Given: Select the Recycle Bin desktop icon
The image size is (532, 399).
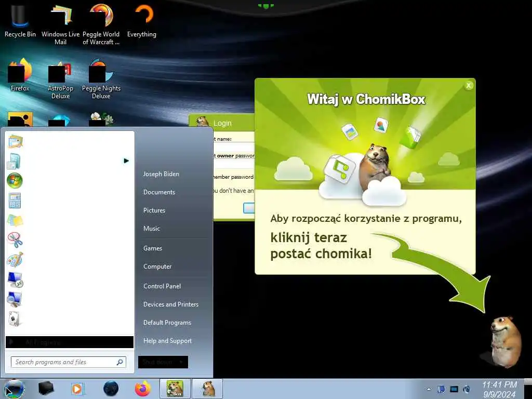Looking at the screenshot, I should (x=20, y=20).
